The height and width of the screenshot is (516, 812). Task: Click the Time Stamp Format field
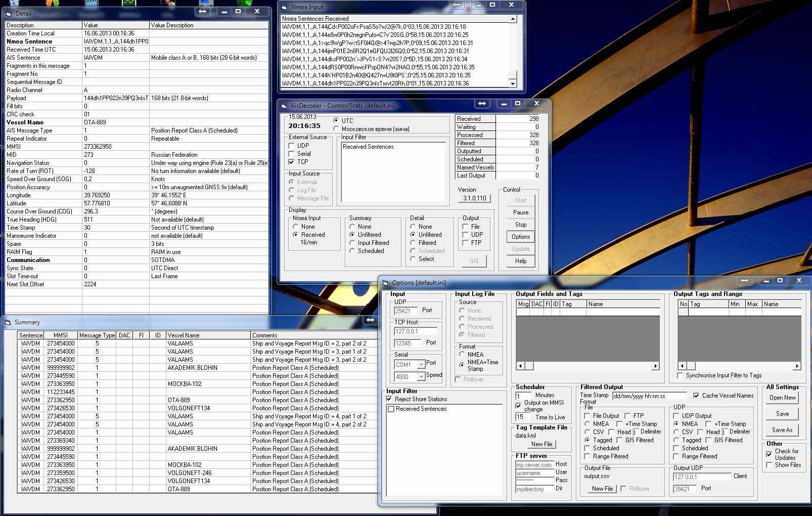pyautogui.click(x=650, y=396)
